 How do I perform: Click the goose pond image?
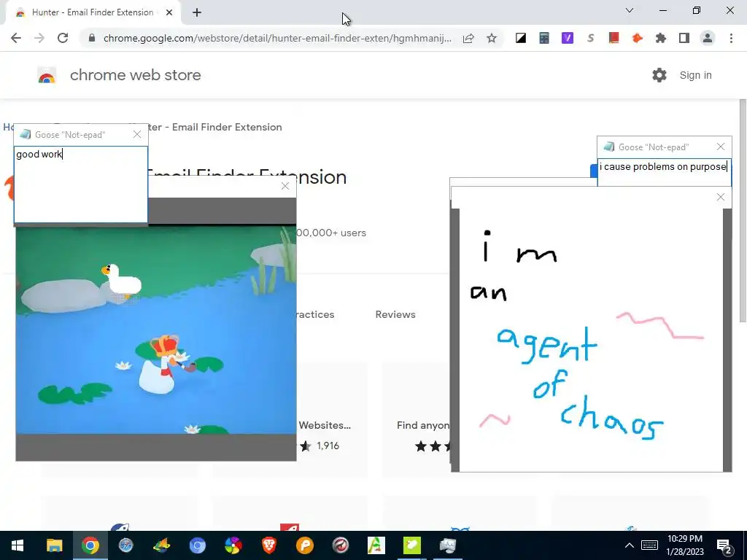coord(156,330)
